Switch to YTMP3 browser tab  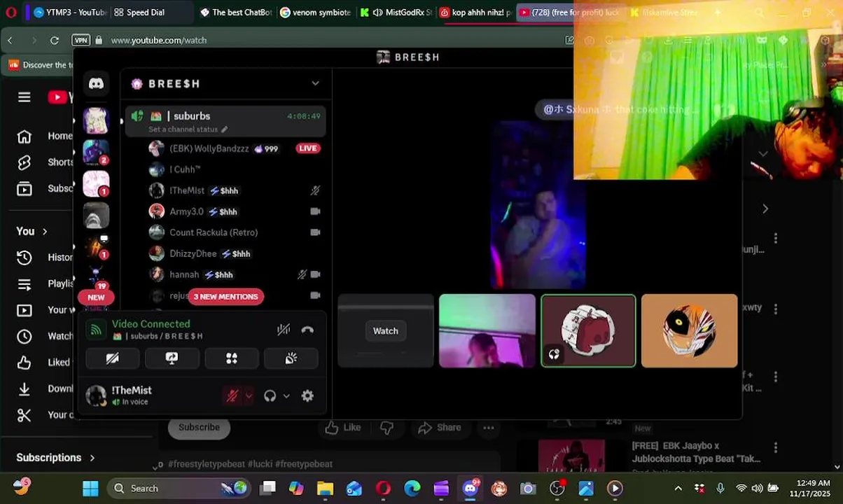[x=70, y=12]
